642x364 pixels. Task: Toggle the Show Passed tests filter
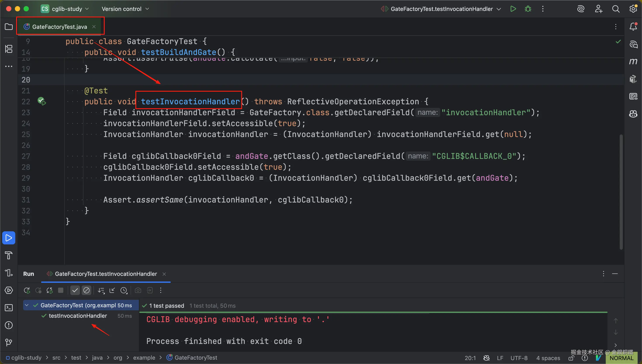pos(75,290)
